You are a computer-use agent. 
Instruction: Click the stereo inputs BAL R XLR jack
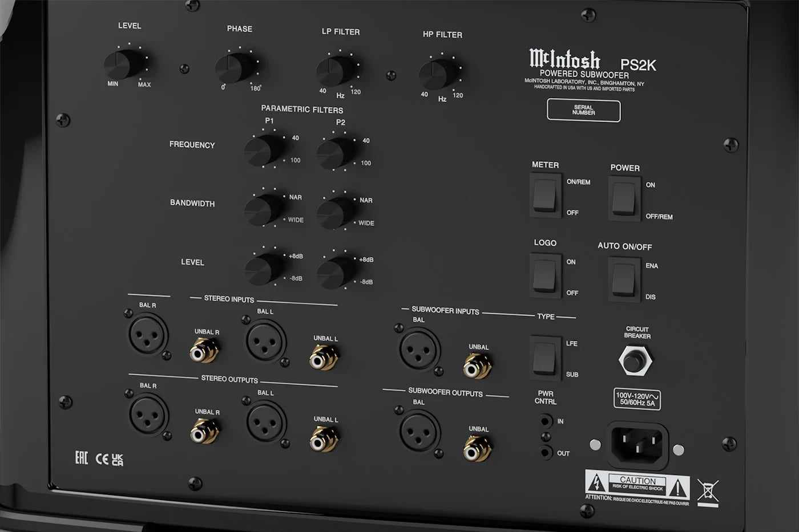pyautogui.click(x=148, y=334)
